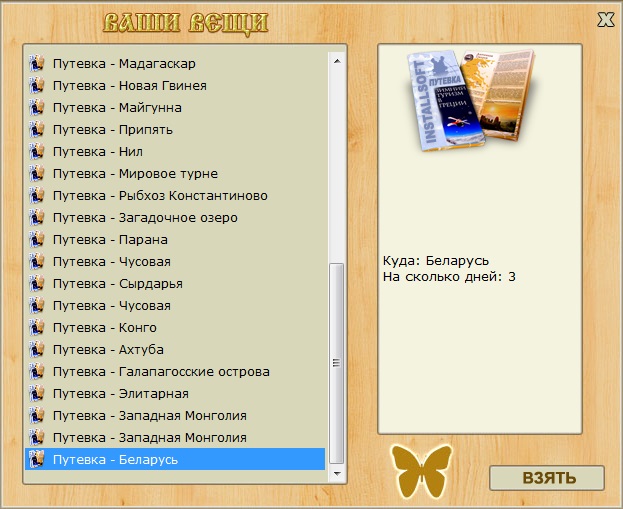This screenshot has width=623, height=509.
Task: Click the voucher icon beside Галапагосские острова
Action: [37, 372]
